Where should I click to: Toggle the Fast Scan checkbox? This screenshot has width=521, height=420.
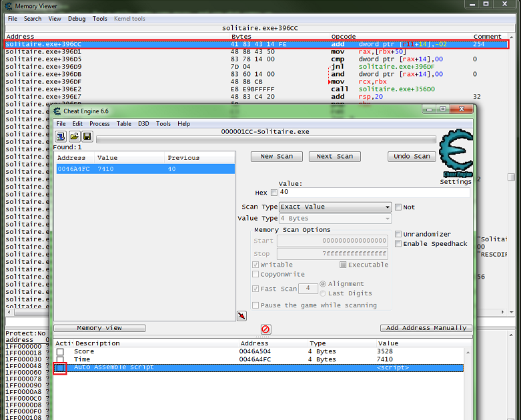(x=255, y=289)
